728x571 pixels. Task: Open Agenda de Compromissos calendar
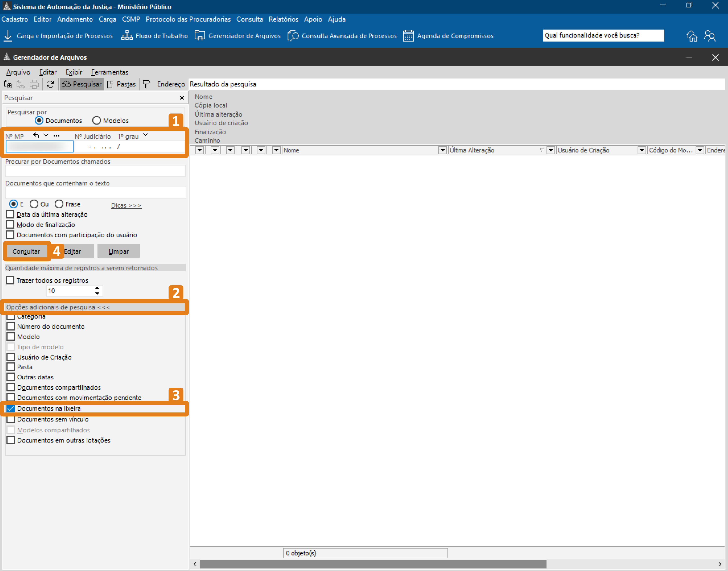tap(408, 36)
